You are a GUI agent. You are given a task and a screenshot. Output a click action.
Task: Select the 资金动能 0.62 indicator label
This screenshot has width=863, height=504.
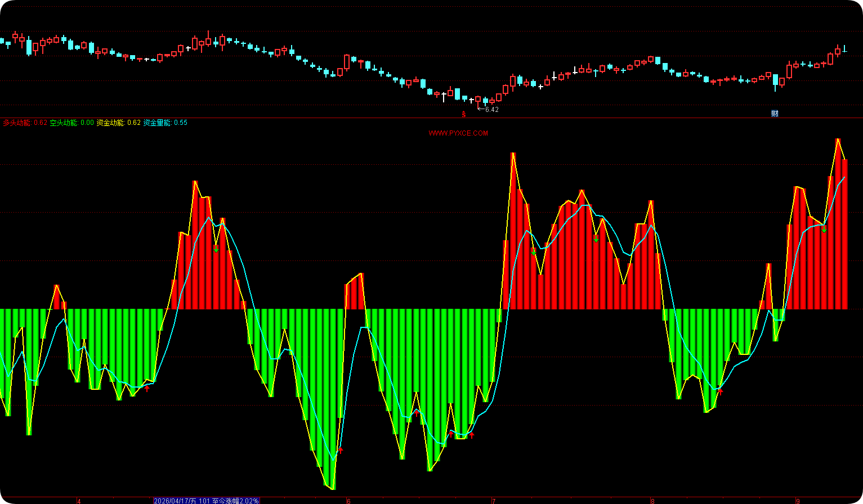118,123
